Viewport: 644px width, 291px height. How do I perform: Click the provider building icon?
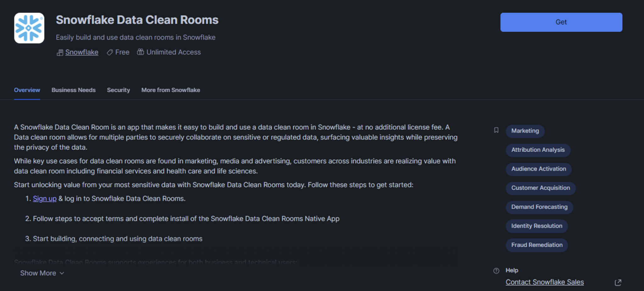pyautogui.click(x=60, y=53)
